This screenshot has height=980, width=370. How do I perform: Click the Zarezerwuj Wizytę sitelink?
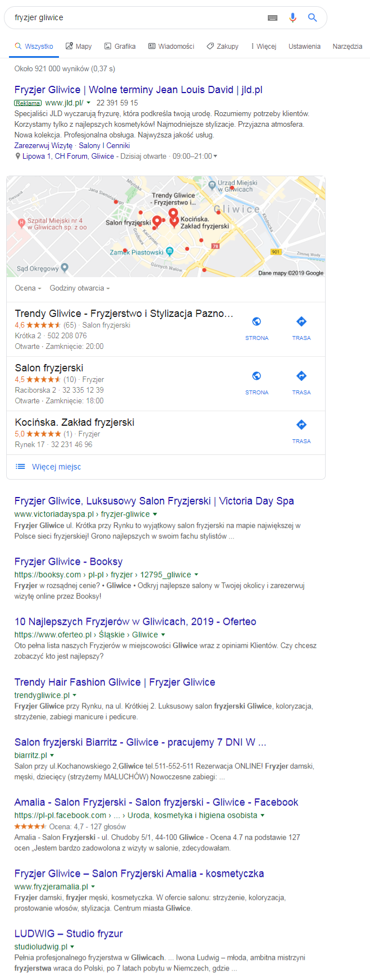pyautogui.click(x=43, y=146)
